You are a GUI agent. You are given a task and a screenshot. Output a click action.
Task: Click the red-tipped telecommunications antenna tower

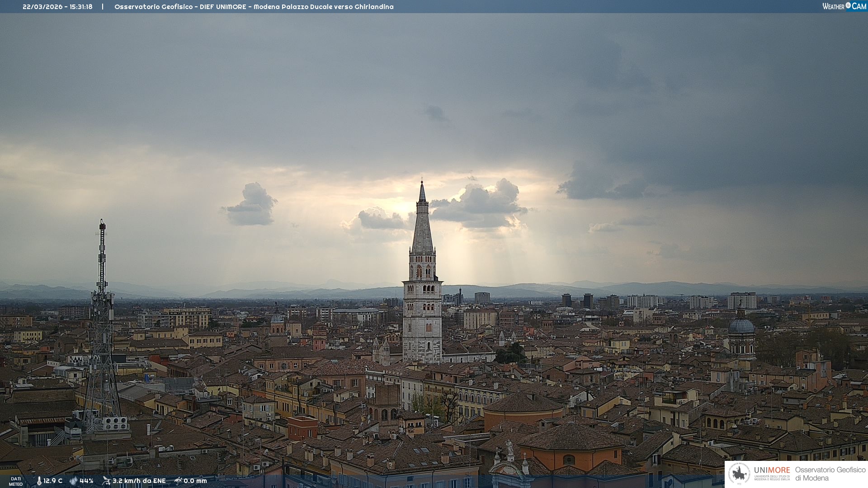tap(102, 316)
